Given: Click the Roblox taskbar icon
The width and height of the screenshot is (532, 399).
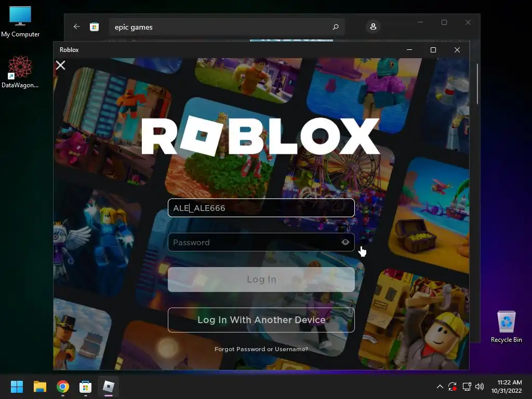Looking at the screenshot, I should [109, 387].
